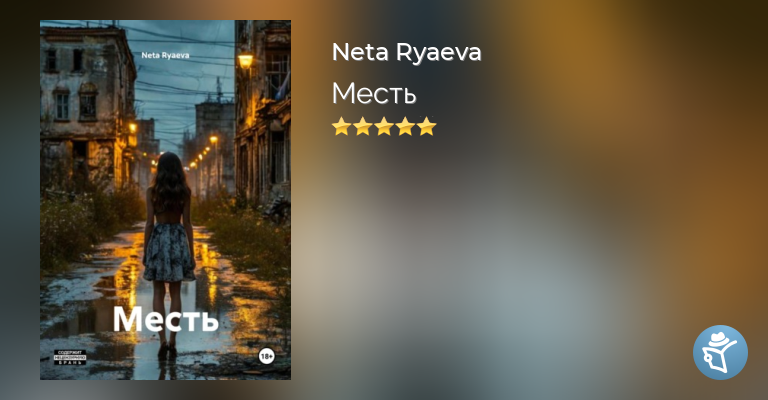Select the first rating star

341,126
